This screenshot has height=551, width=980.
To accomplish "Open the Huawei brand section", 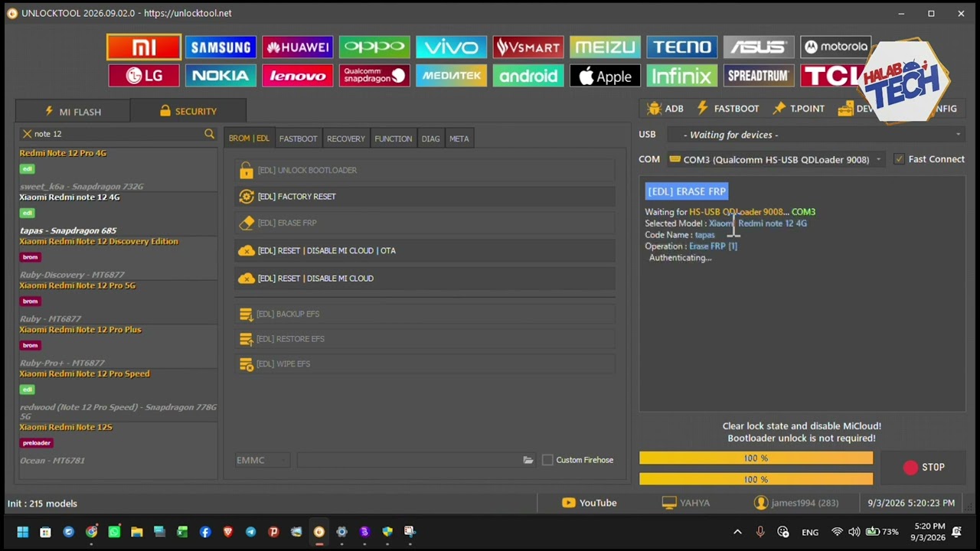I will click(298, 47).
